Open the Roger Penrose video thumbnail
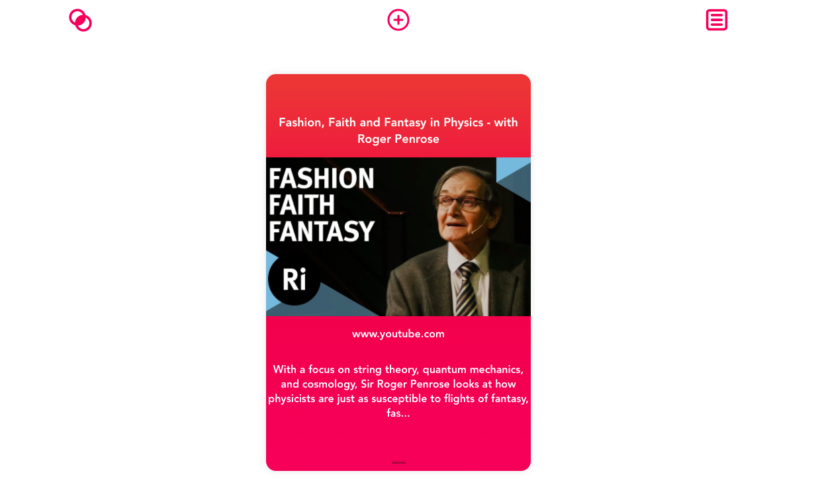Screen dimensions: 822x504 coord(398,237)
